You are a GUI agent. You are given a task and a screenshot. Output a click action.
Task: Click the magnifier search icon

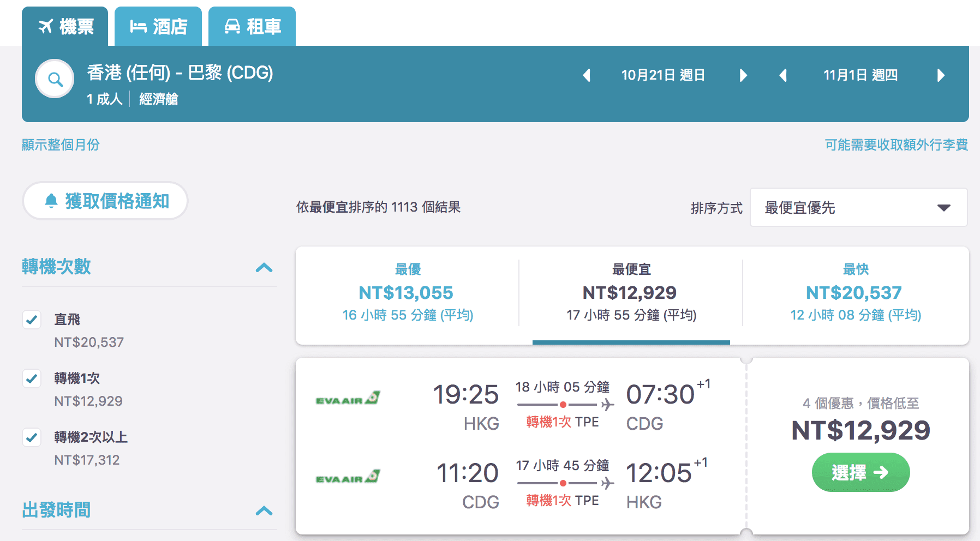[55, 79]
